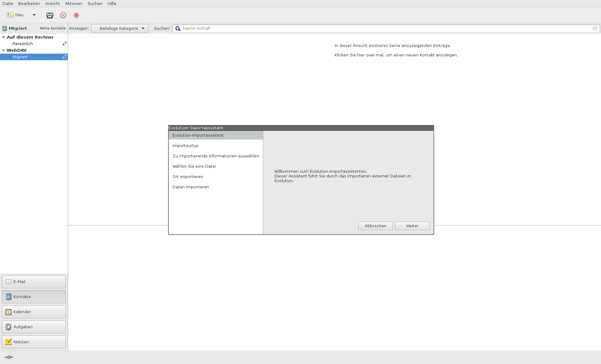Collapse the WebDAV group
The width and height of the screenshot is (601, 364).
(3, 50)
